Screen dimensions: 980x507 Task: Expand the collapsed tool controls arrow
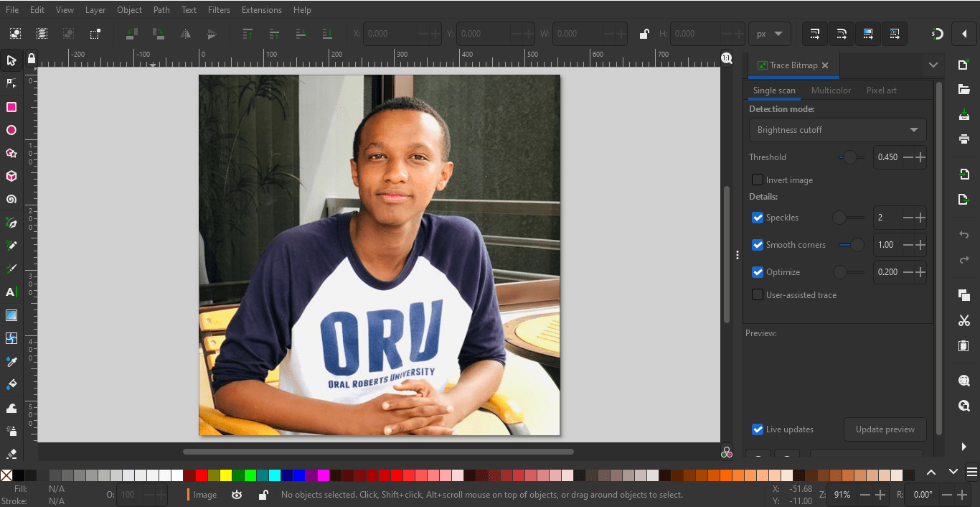click(x=964, y=34)
